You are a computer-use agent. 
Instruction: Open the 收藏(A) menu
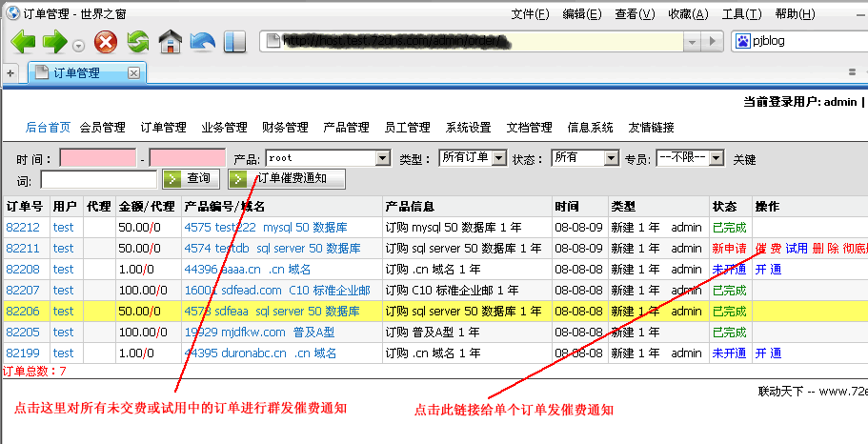pos(688,14)
